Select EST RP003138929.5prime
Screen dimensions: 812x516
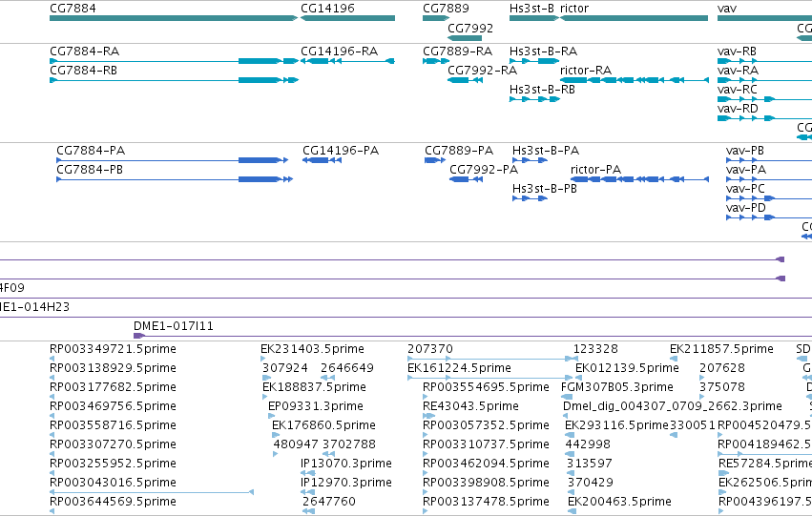click(x=113, y=368)
